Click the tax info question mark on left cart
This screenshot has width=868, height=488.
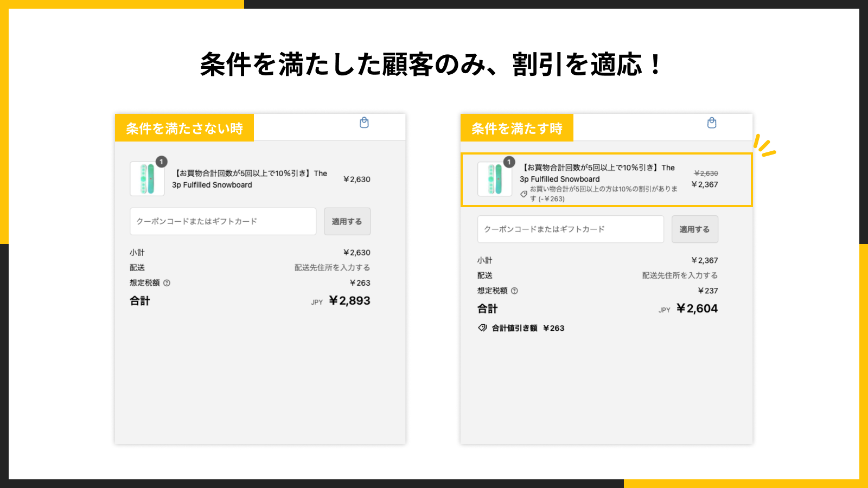pos(167,282)
